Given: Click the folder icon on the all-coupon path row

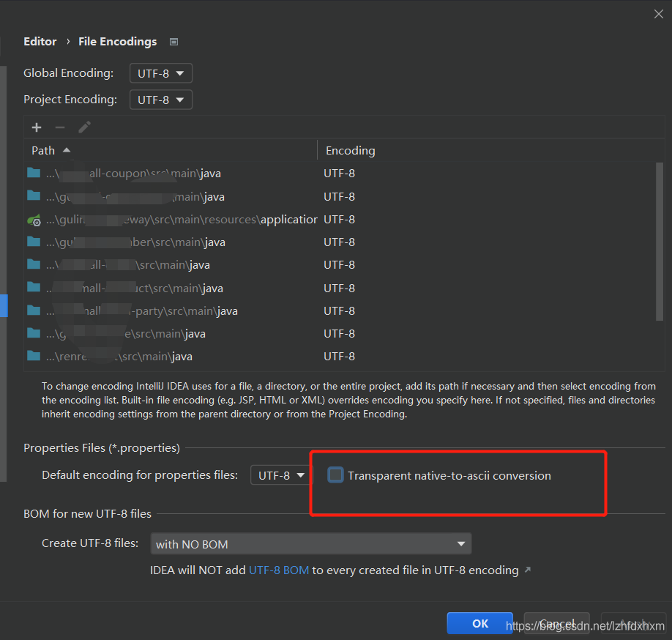Looking at the screenshot, I should [34, 173].
